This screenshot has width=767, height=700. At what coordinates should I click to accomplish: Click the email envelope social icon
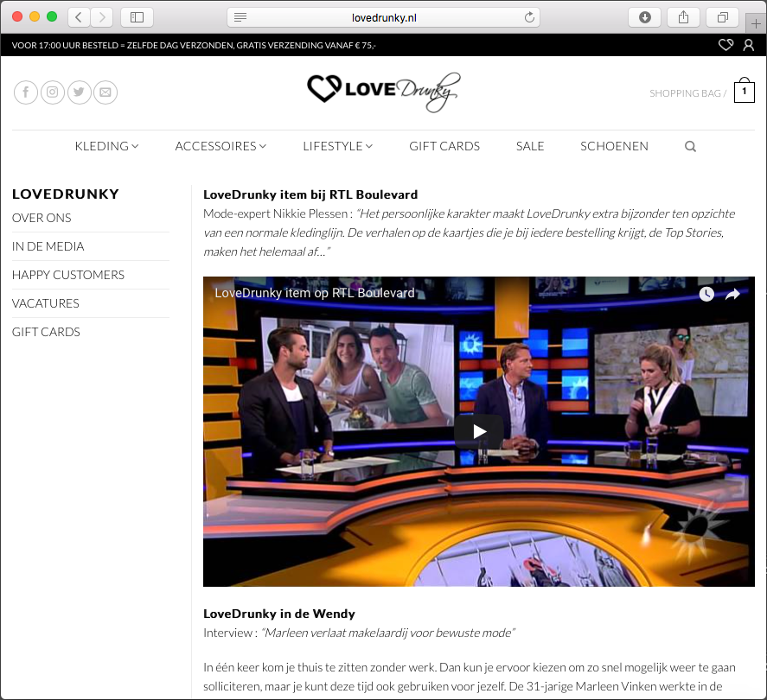pos(105,92)
